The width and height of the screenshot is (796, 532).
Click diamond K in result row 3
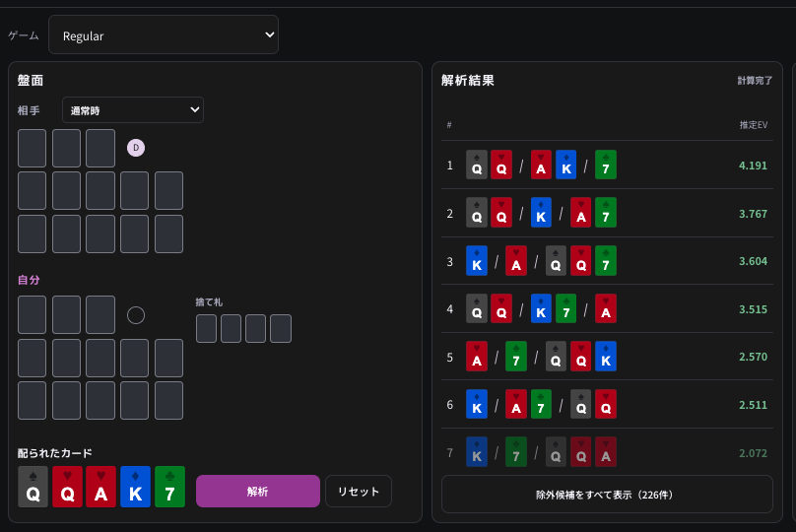coord(477,260)
